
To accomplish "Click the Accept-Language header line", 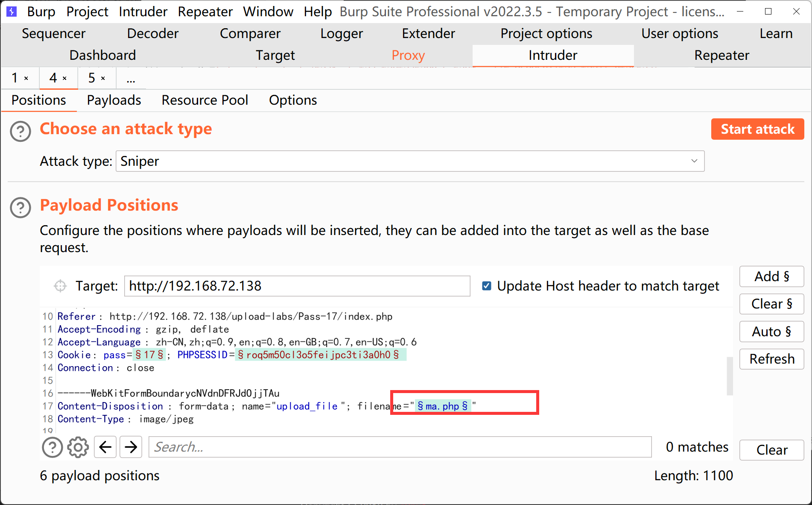I will 237,342.
